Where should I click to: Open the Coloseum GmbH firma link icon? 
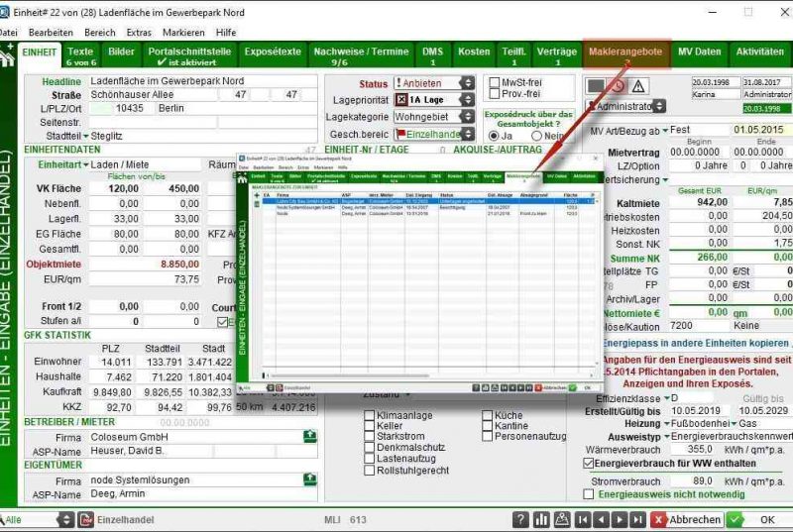tap(310, 436)
